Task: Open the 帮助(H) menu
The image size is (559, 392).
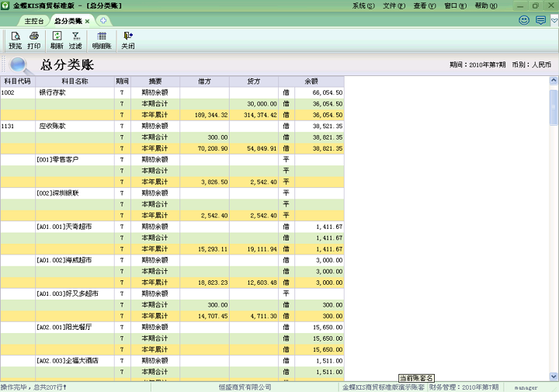Action: point(485,5)
